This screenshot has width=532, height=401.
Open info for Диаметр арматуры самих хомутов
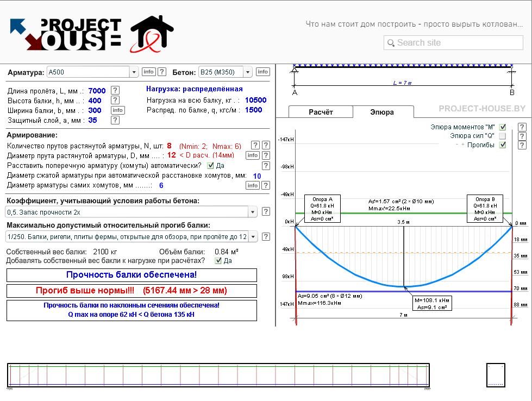click(x=253, y=185)
